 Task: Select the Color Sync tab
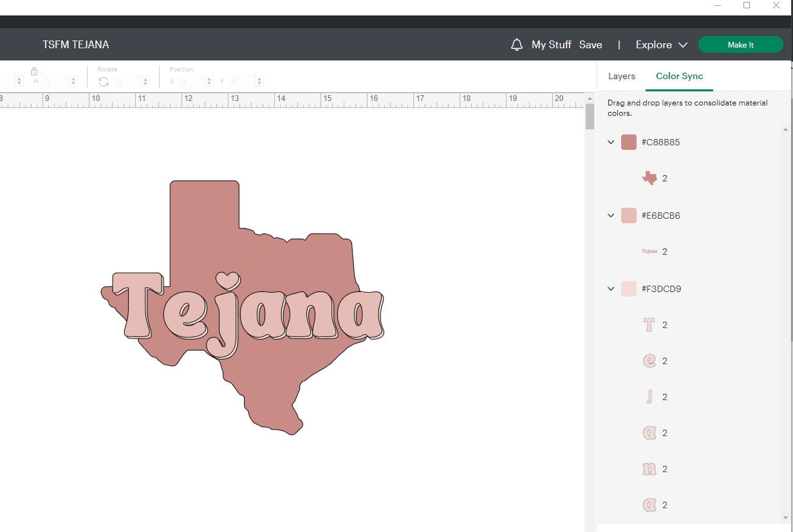pos(679,76)
